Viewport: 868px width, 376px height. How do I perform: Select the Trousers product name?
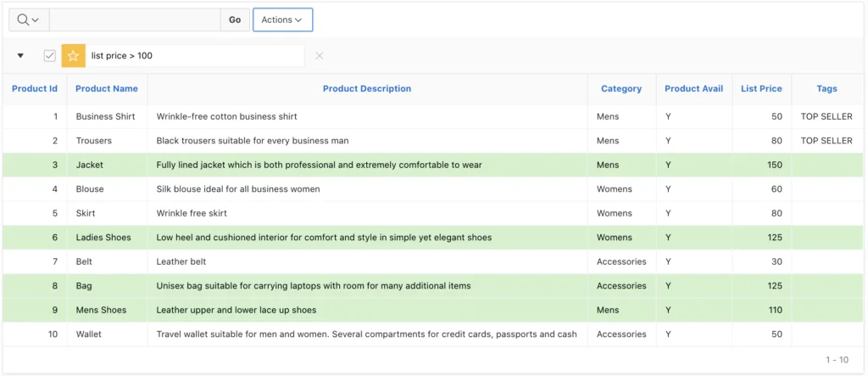(x=93, y=141)
